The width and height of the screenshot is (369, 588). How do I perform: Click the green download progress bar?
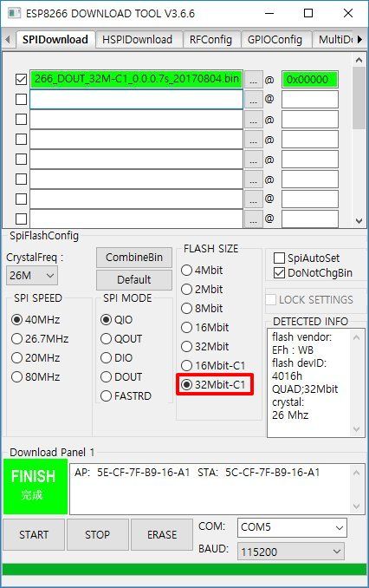[184, 569]
